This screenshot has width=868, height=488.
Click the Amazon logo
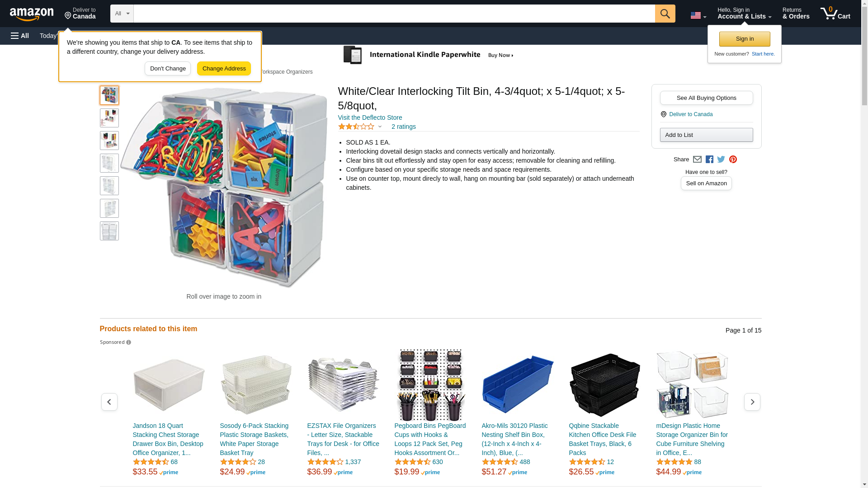pos(32,14)
